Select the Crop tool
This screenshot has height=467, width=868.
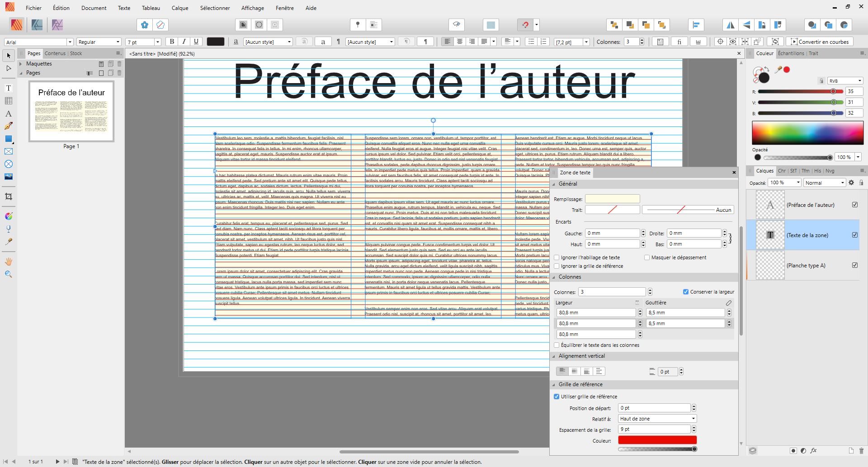(x=9, y=196)
